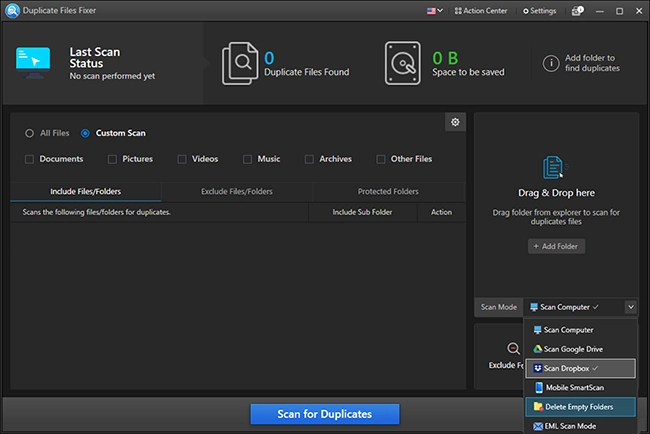Image resolution: width=650 pixels, height=434 pixels.
Task: Click the Mobile SmartScan phone icon
Action: 538,388
